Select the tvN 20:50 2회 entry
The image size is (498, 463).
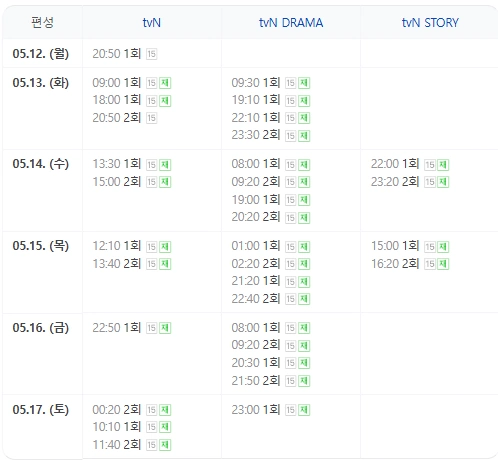(125, 118)
